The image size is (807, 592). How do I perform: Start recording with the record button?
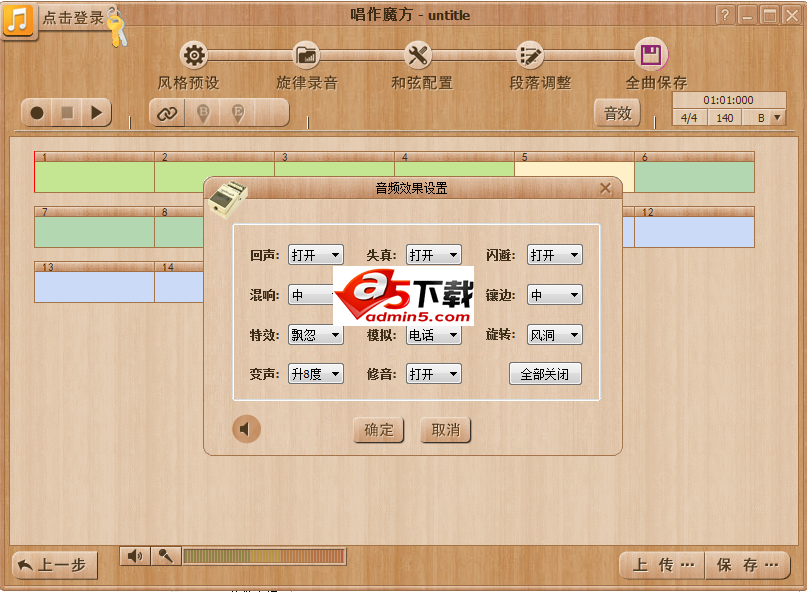click(35, 112)
